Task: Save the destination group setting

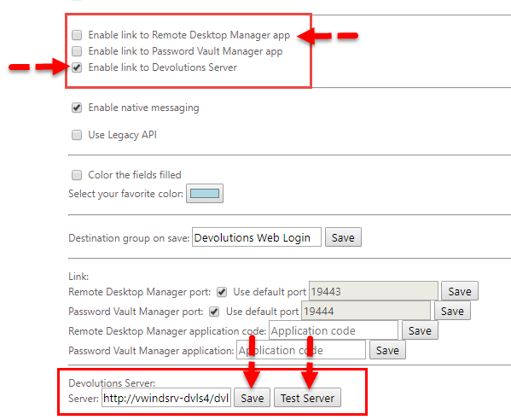Action: tap(343, 237)
